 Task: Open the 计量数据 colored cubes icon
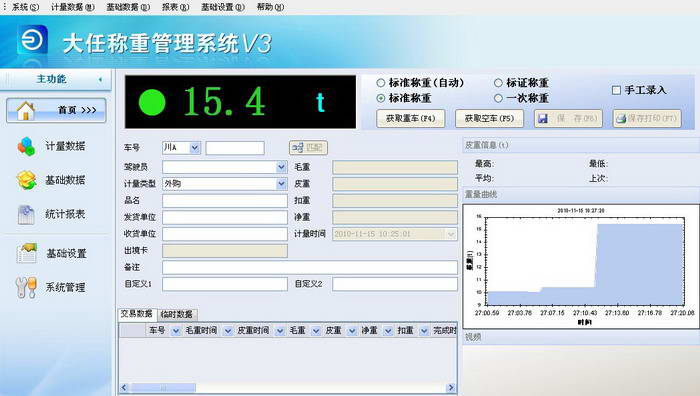(x=26, y=146)
